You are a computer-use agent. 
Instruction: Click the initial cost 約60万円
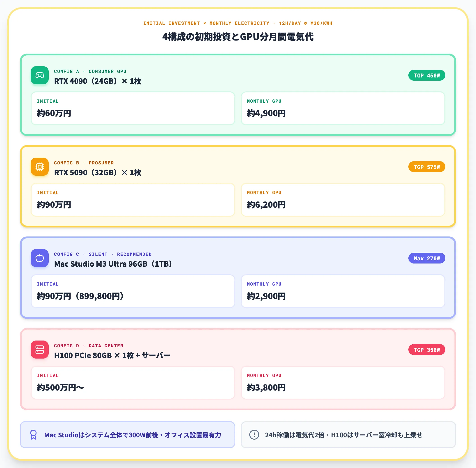[54, 113]
